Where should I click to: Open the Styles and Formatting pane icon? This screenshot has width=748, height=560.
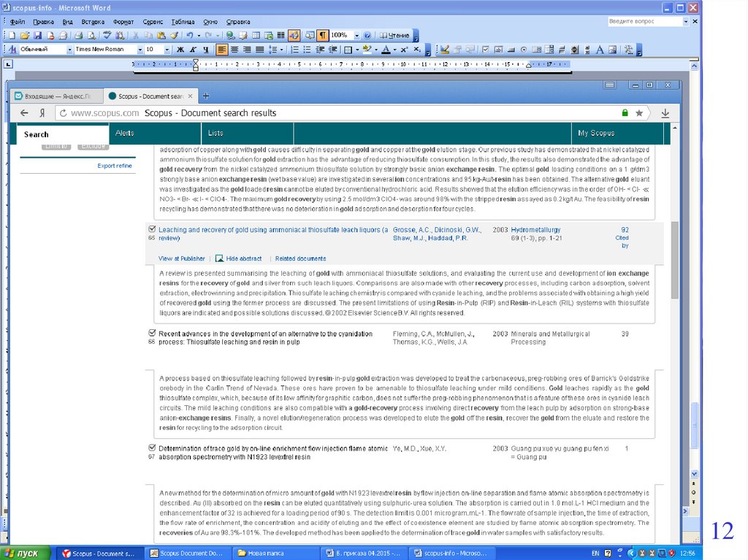[x=12, y=49]
